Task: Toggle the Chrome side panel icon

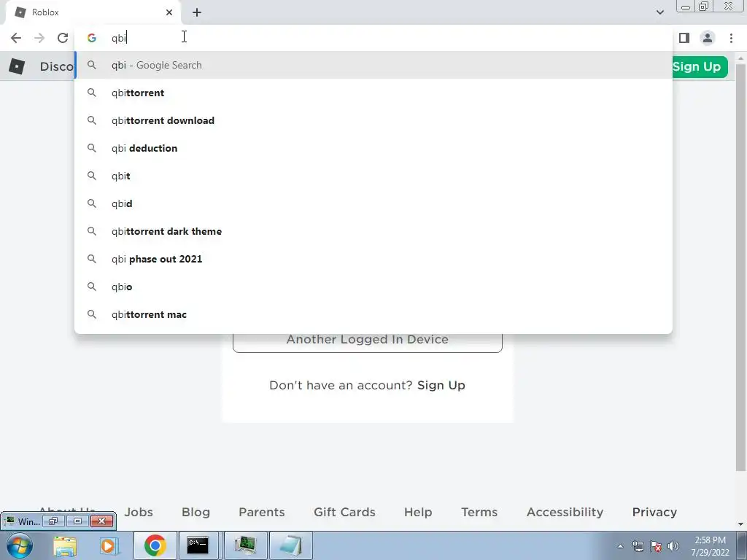Action: (x=684, y=38)
